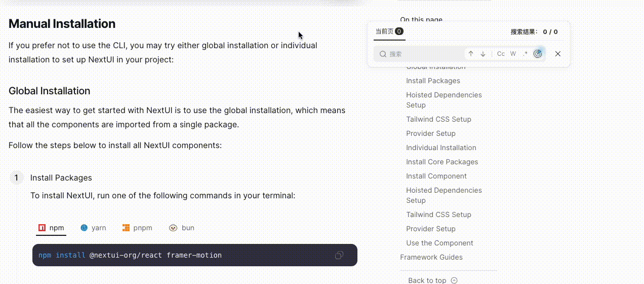Jump to second Provider Setup link
The height and width of the screenshot is (284, 644).
[431, 229]
